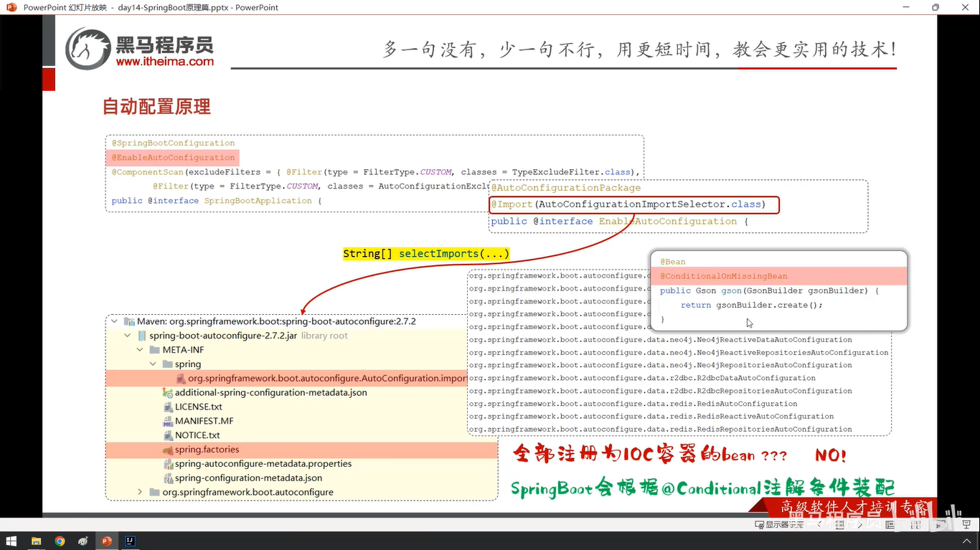Click the META-INF folder icon
The width and height of the screenshot is (980, 550).
(x=155, y=350)
